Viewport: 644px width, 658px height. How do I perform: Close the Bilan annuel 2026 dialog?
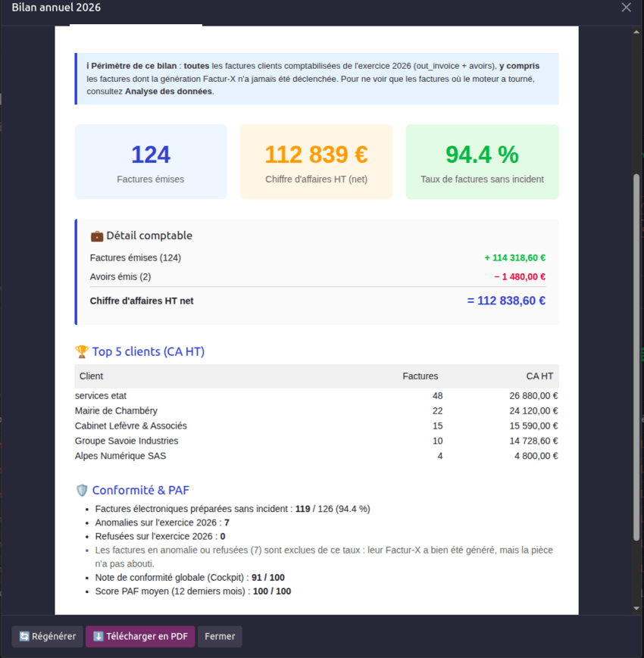(x=626, y=8)
